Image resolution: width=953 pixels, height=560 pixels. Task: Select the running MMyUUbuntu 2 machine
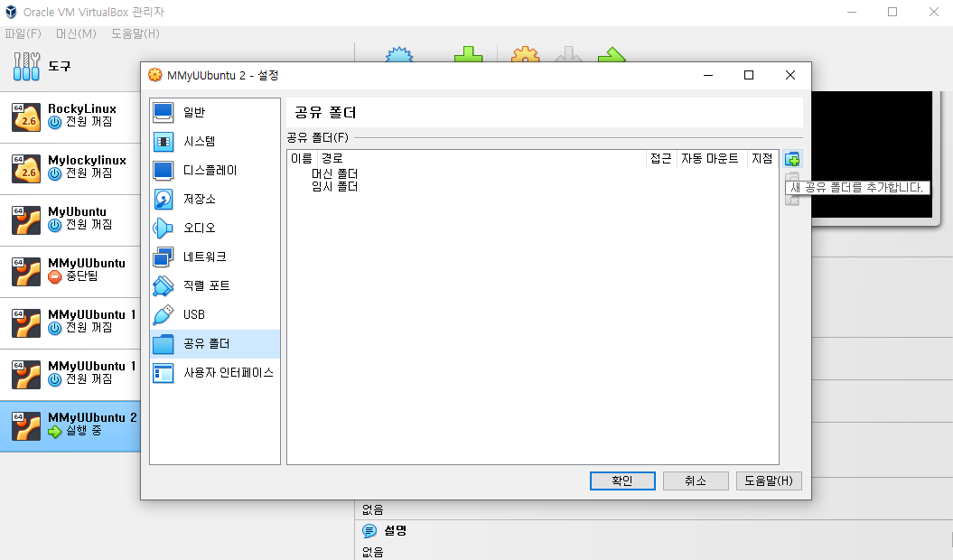(70, 426)
